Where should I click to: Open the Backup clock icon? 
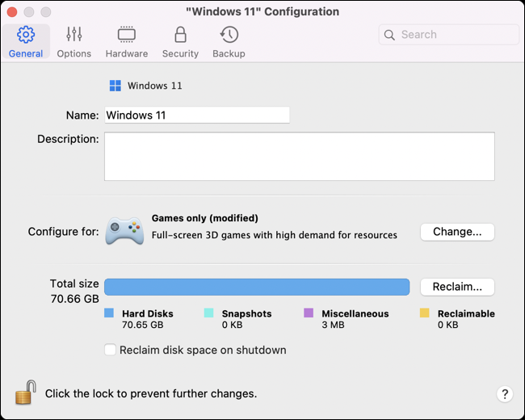click(229, 35)
